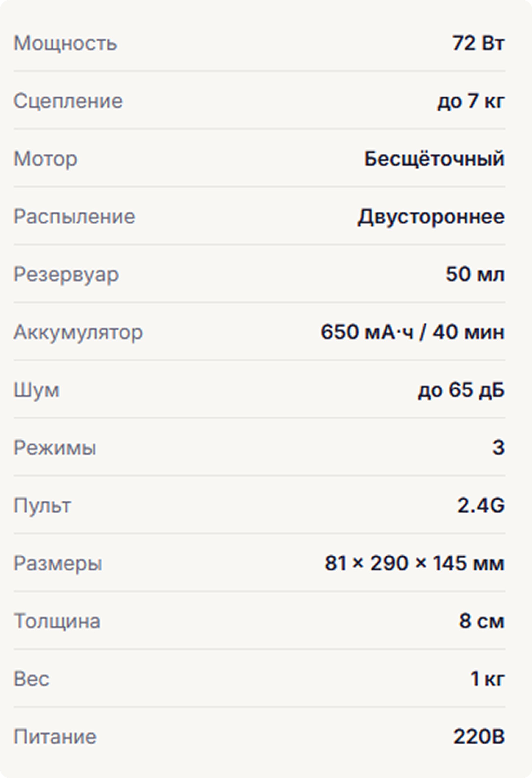Viewport: 532px width, 778px height.
Task: Click the "Режимы" row label
Action: point(55,448)
